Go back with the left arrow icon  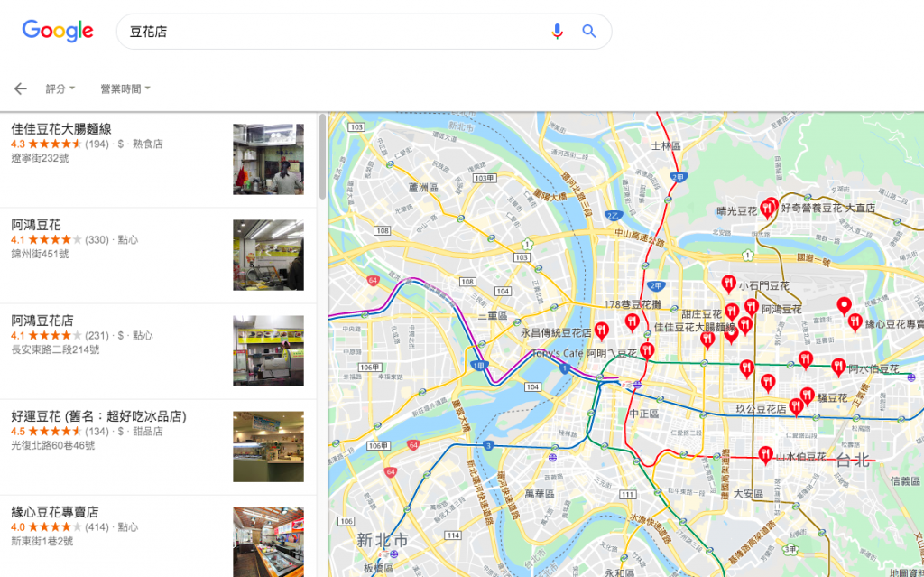click(21, 88)
